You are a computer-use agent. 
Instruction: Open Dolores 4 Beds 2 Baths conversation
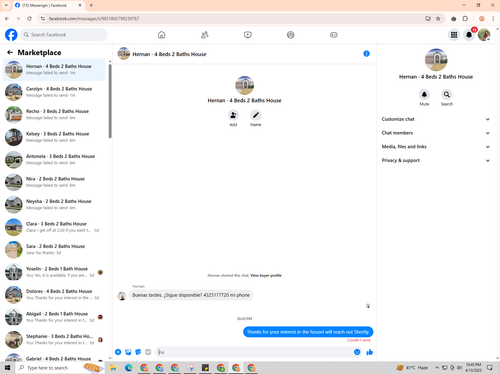tap(54, 295)
